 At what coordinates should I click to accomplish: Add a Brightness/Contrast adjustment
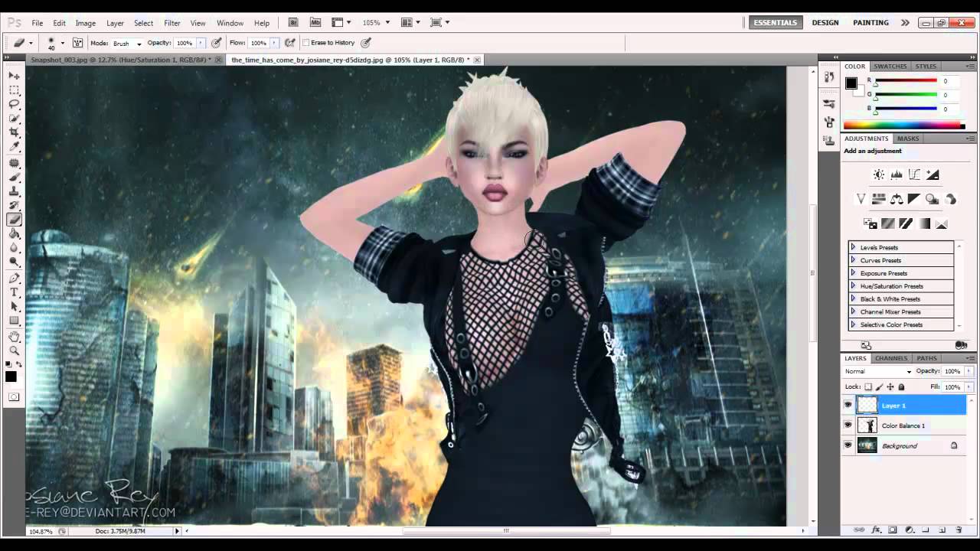879,175
